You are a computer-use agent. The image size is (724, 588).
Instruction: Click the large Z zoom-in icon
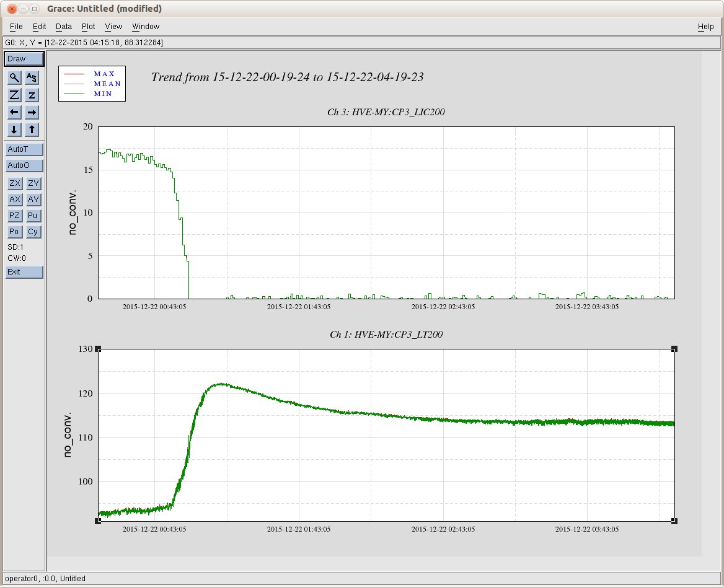[14, 95]
